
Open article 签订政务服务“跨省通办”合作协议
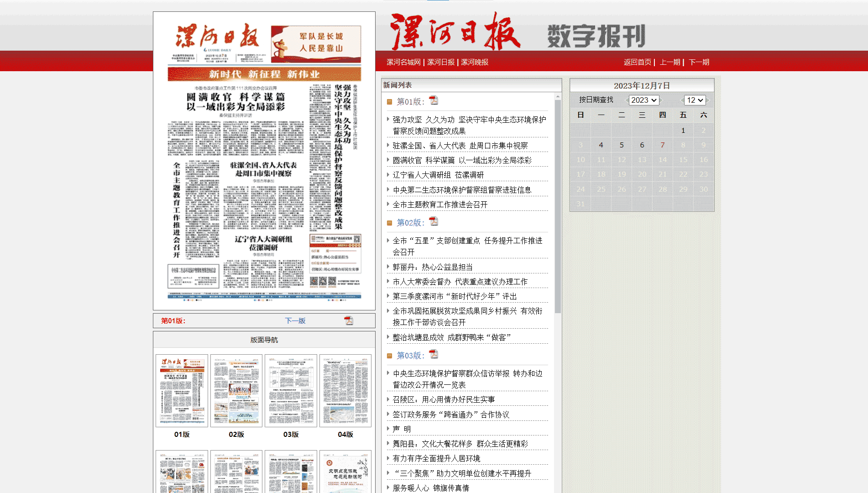[451, 414]
